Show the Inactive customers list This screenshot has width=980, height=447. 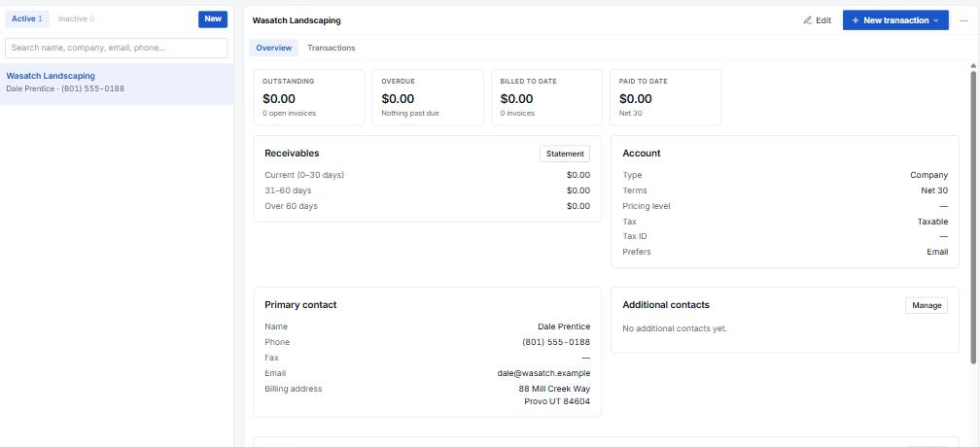(x=76, y=18)
